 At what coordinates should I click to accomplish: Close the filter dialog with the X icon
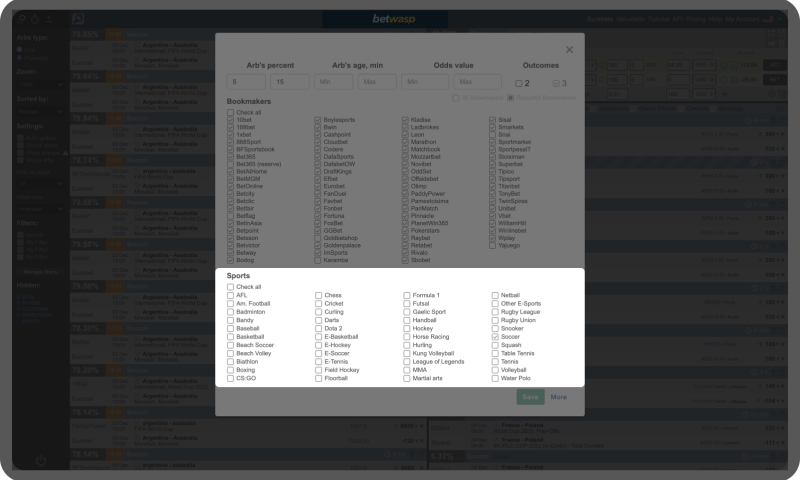tap(569, 49)
